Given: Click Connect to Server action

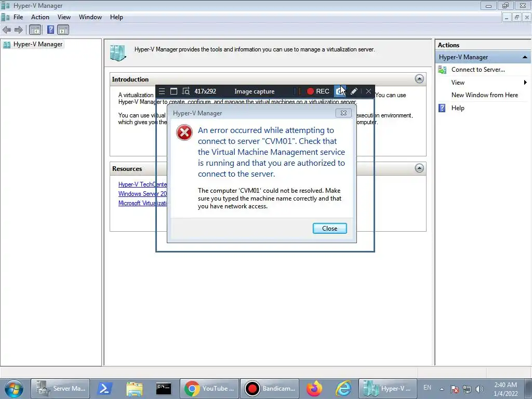Looking at the screenshot, I should [478, 70].
